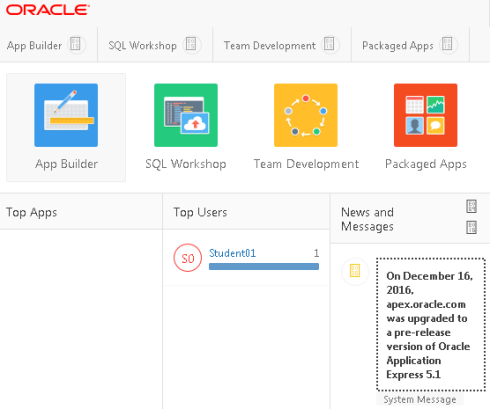This screenshot has height=409, width=490.
Task: Click the lower icon in News and Messages header
Action: point(471,228)
